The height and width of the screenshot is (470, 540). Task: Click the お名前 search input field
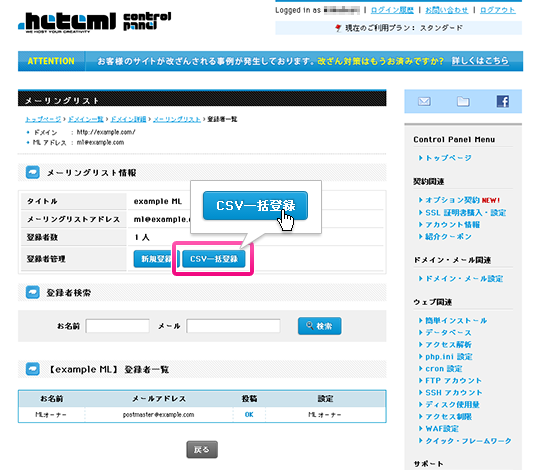pos(117,326)
